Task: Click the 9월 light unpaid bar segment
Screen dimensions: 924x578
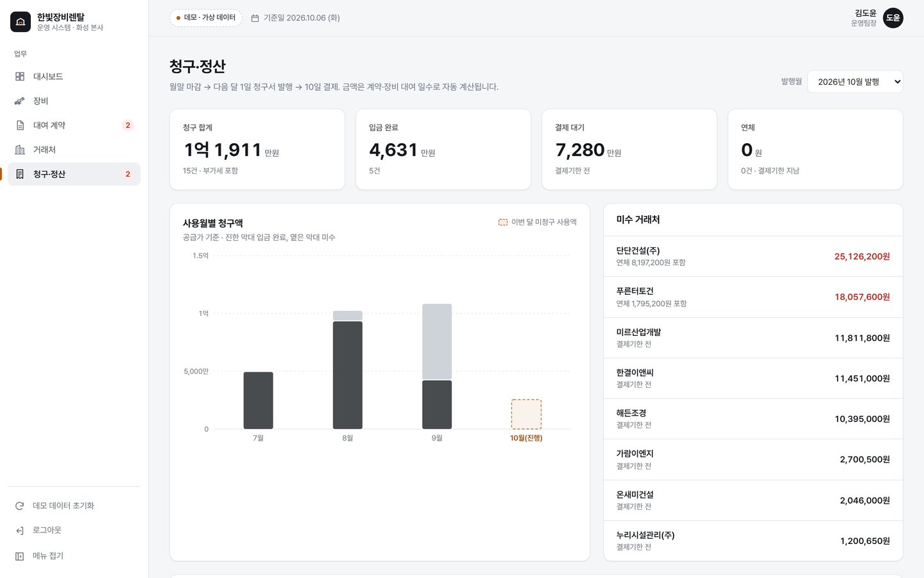Action: (x=437, y=342)
